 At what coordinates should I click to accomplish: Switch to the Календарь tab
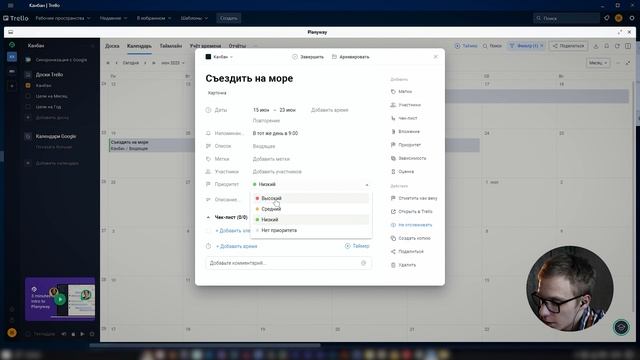[x=139, y=46]
